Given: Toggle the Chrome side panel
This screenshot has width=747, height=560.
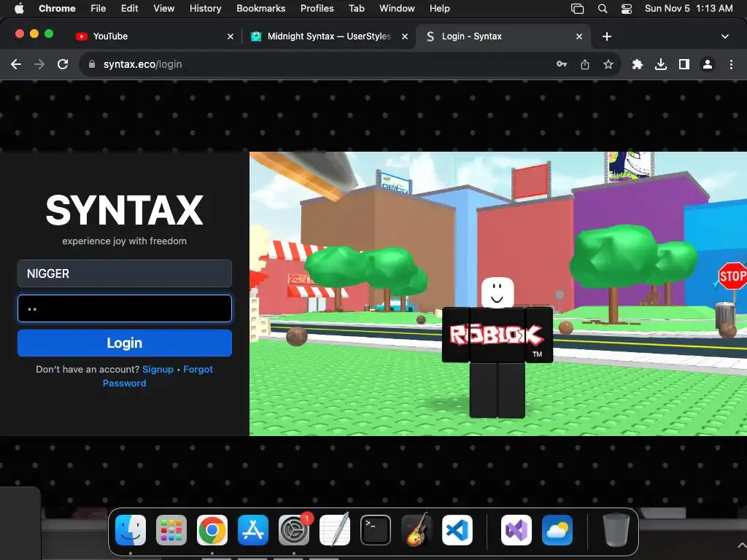Looking at the screenshot, I should (x=684, y=64).
